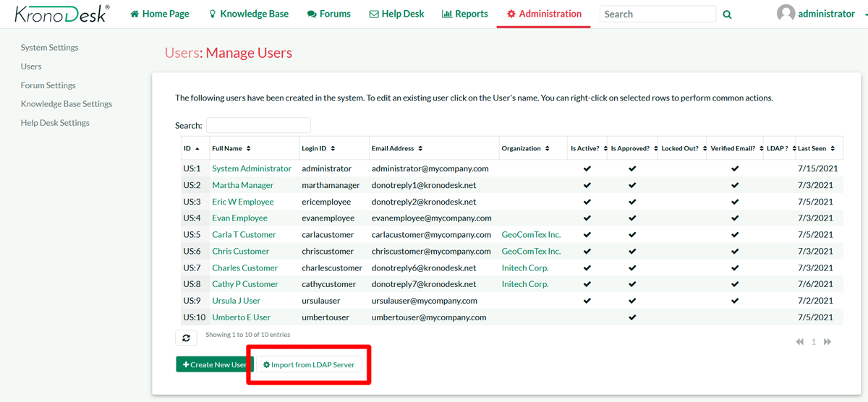
Task: Click the refresh table icon button
Action: click(x=186, y=338)
